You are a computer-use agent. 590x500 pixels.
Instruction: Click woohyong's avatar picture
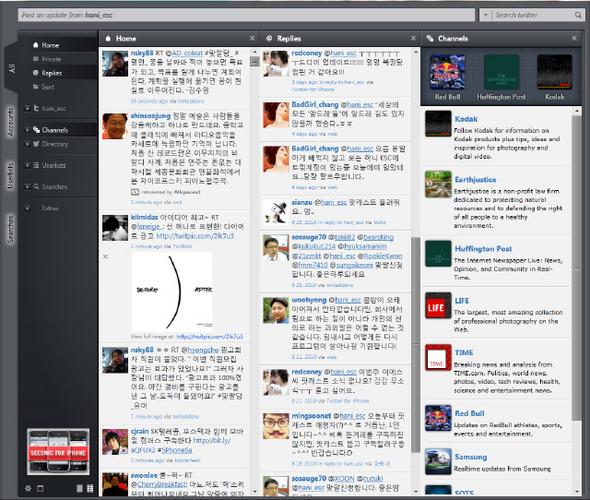(276, 310)
